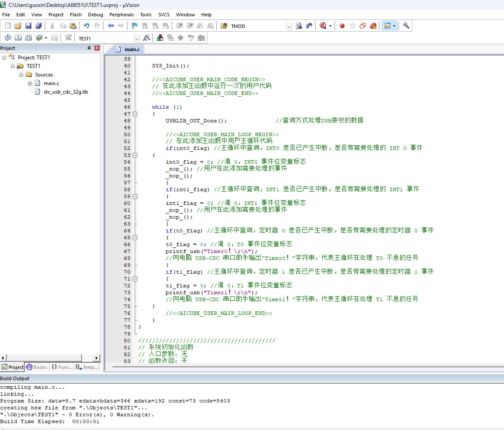
Task: Fold the code block at line 71
Action: (x=135, y=279)
